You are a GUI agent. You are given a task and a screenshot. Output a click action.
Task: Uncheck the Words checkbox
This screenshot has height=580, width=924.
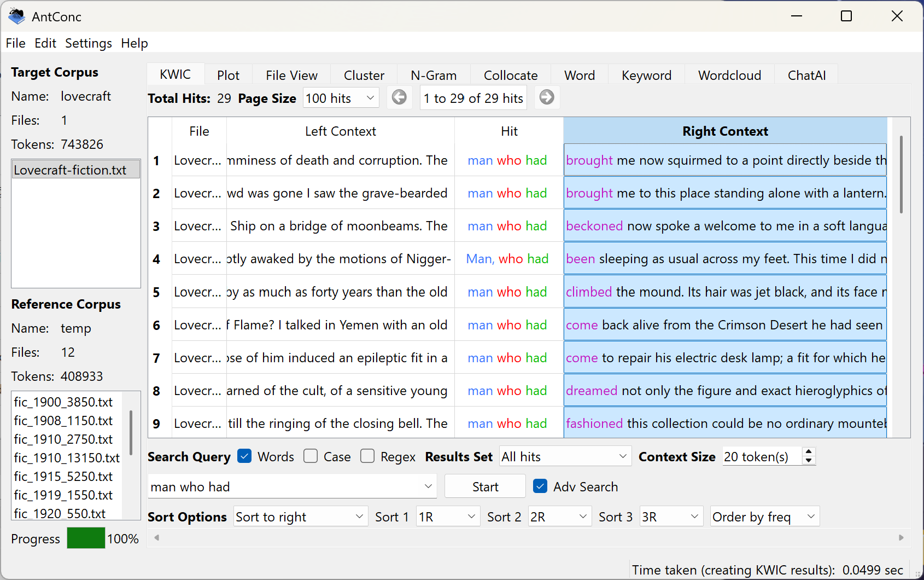(245, 456)
